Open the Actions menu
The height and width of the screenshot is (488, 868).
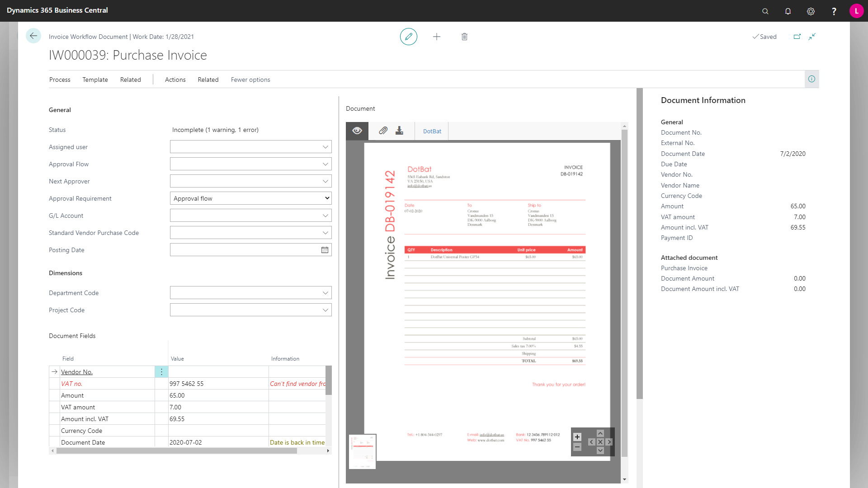coord(175,80)
